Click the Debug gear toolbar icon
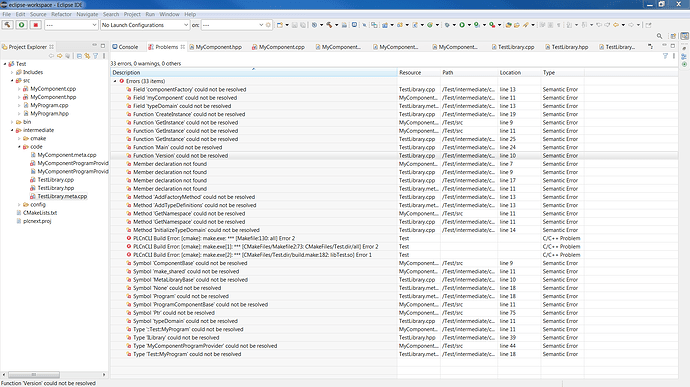The height and width of the screenshot is (387, 690). pos(447,25)
